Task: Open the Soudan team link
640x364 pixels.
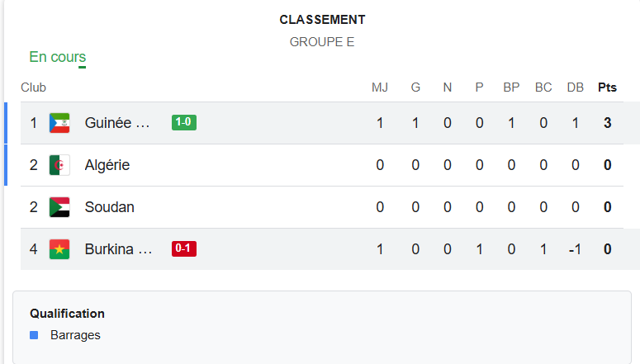Action: tap(109, 207)
